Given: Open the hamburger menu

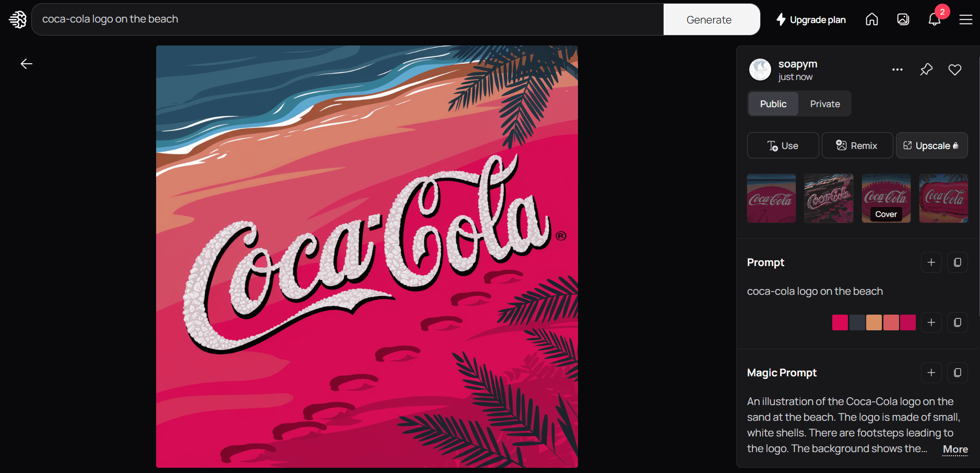Looking at the screenshot, I should click(x=966, y=19).
